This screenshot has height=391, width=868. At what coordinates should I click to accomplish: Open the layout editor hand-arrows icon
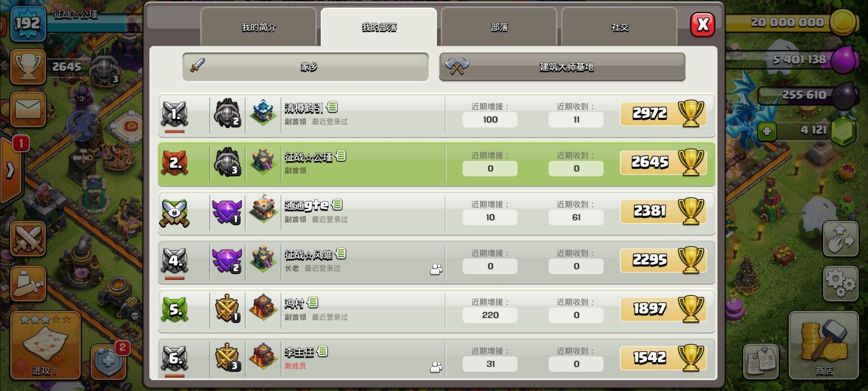840,238
